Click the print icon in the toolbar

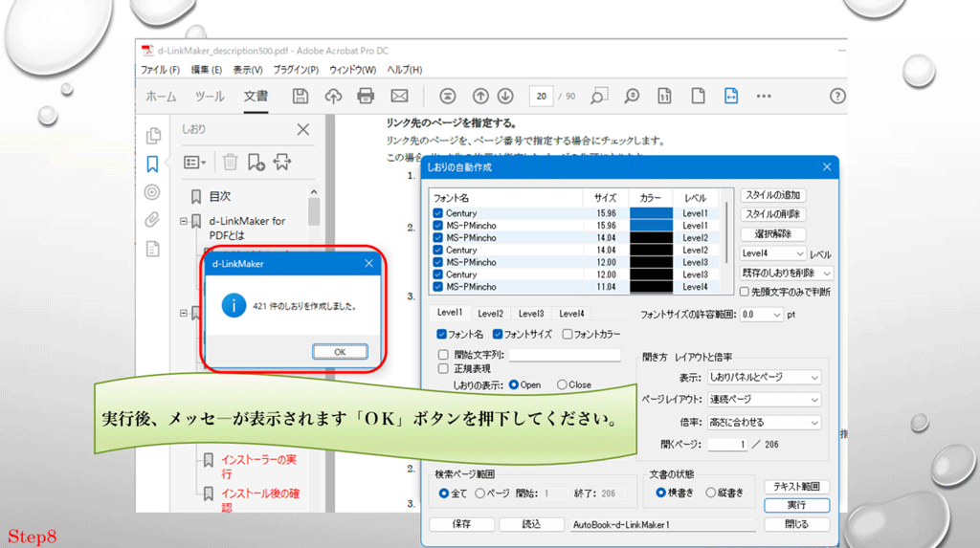365,96
